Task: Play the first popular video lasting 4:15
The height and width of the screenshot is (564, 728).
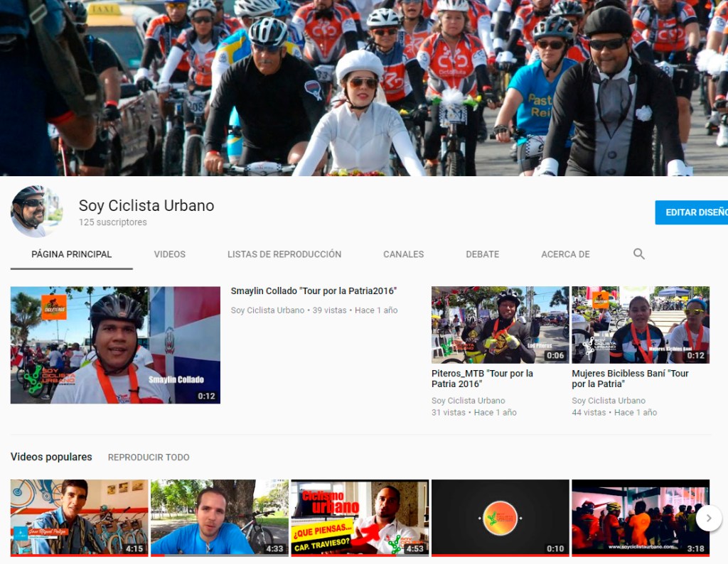Action: pos(79,518)
